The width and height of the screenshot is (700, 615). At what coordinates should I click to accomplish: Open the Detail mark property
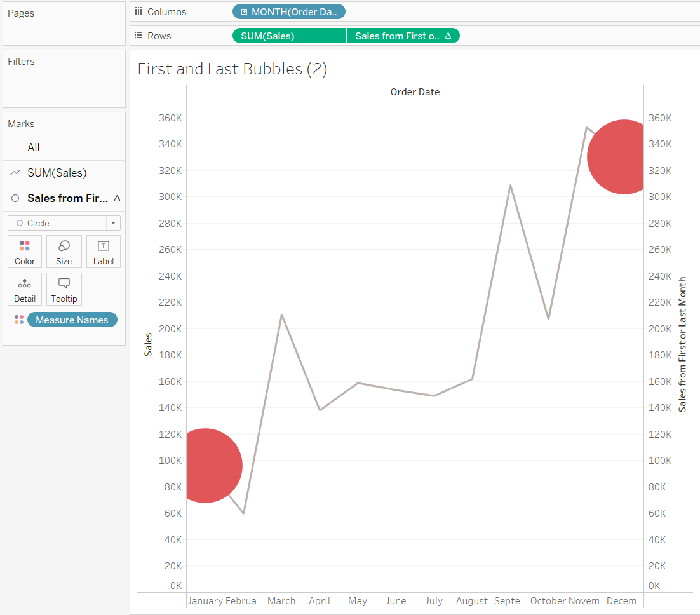(25, 289)
